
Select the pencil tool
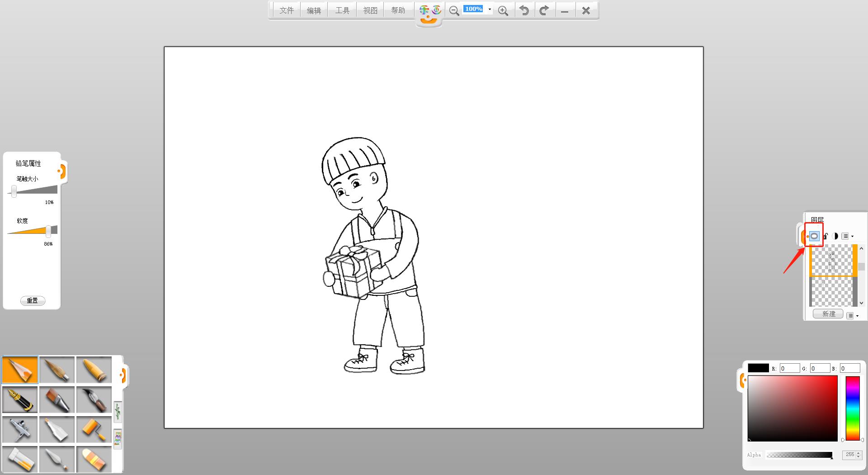[x=20, y=370]
